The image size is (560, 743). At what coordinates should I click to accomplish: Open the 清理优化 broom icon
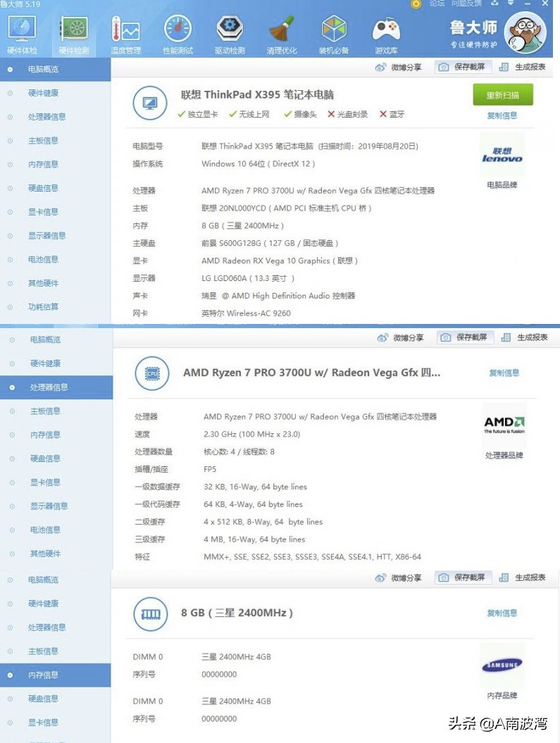click(282, 34)
